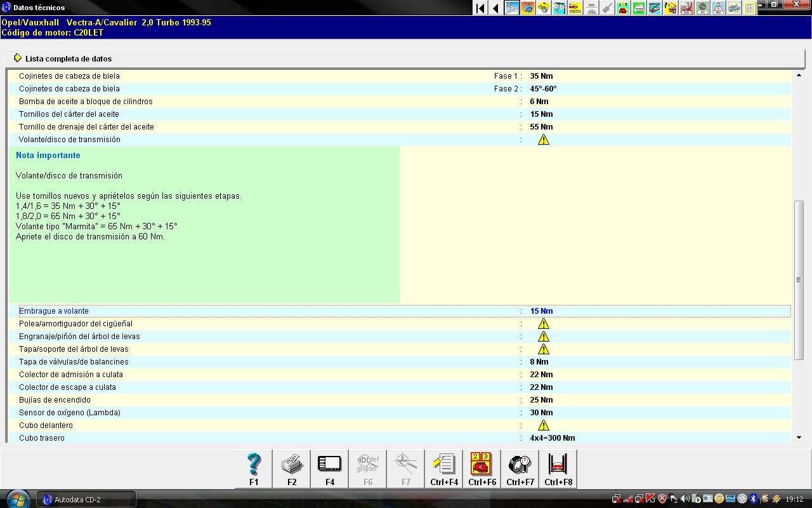Collapse the Volante/disco de transmisión warning note
The height and width of the screenshot is (508, 812).
click(544, 140)
